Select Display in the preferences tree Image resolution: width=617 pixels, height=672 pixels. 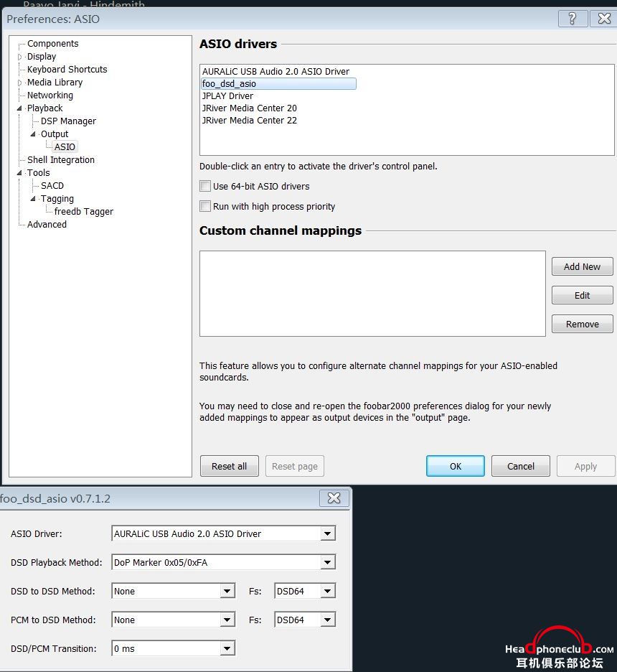(42, 57)
